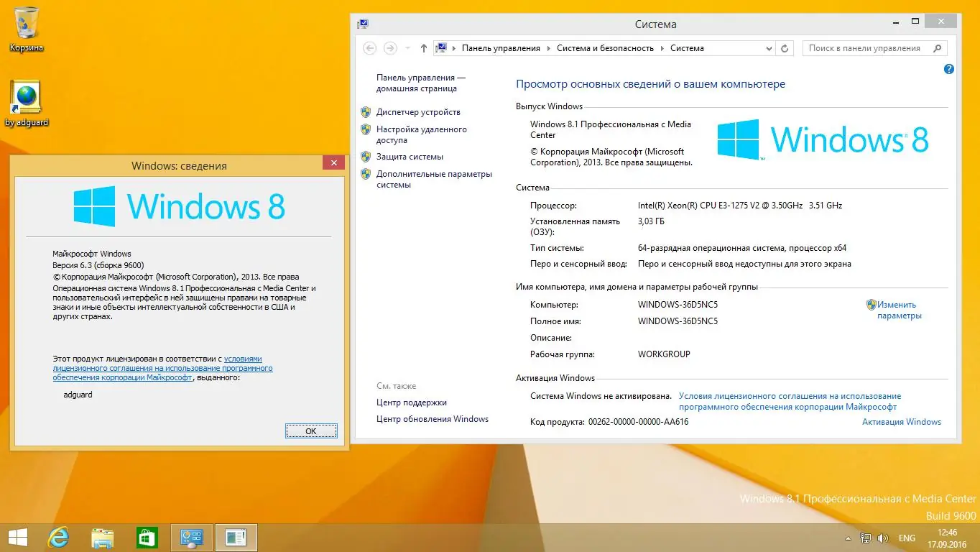The image size is (980, 552).
Task: Launch Internet Explorer from the taskbar
Action: pos(57,538)
